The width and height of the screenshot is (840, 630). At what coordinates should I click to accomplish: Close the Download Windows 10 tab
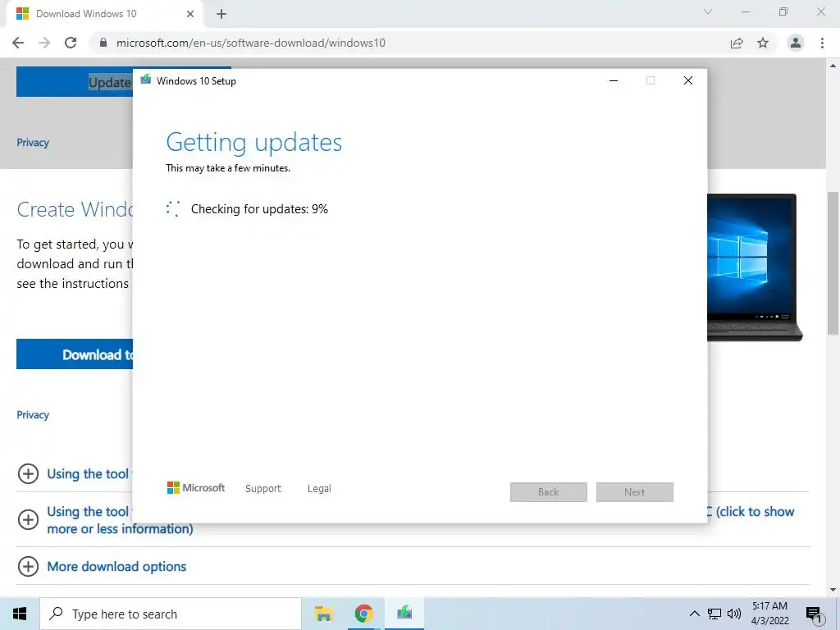click(x=190, y=14)
